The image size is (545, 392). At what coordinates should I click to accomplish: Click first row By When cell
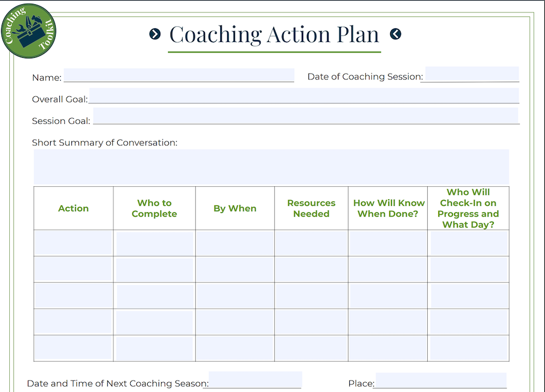point(235,243)
